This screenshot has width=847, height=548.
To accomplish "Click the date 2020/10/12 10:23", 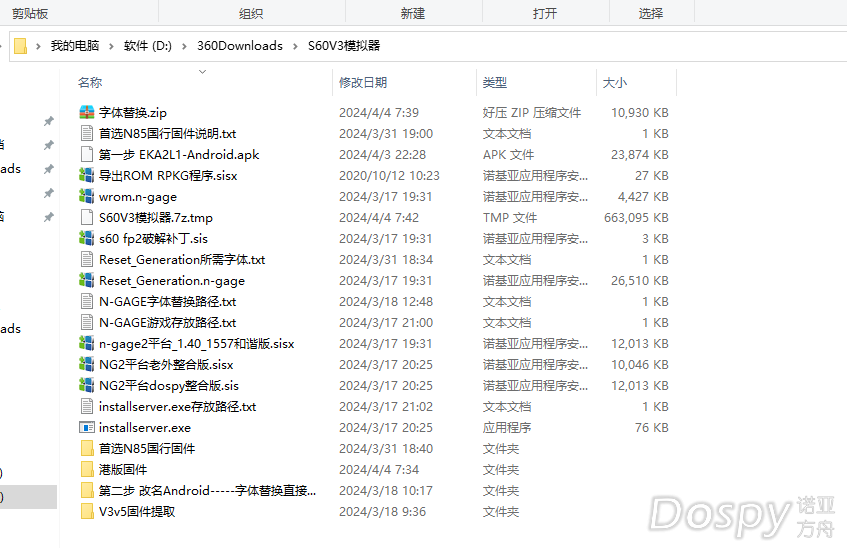I will 389,176.
